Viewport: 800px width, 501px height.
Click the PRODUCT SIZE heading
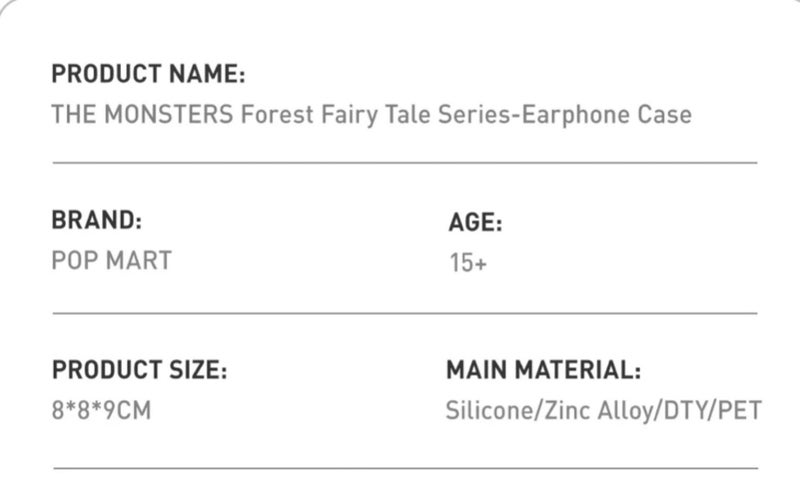tap(139, 371)
